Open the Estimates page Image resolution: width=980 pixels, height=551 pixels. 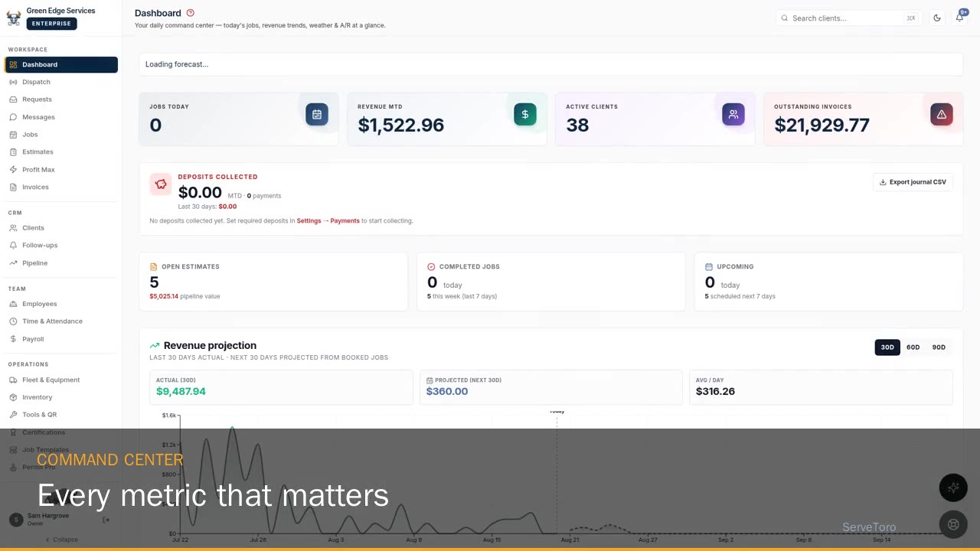click(x=61, y=152)
